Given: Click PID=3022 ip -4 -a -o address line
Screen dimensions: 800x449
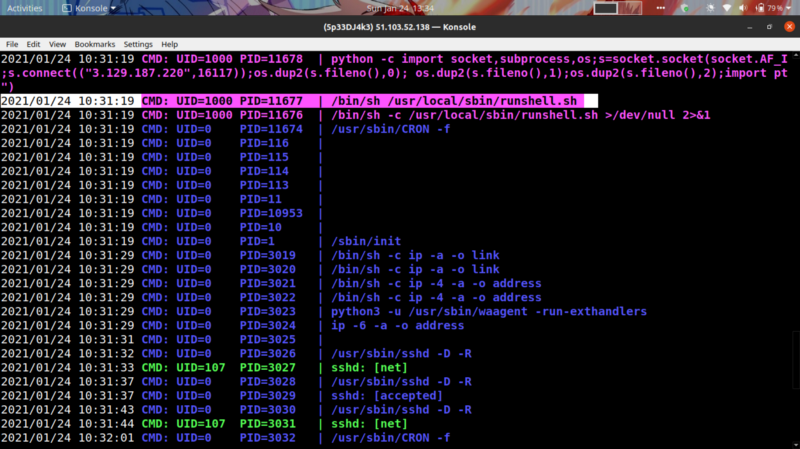Looking at the screenshot, I should (271, 297).
